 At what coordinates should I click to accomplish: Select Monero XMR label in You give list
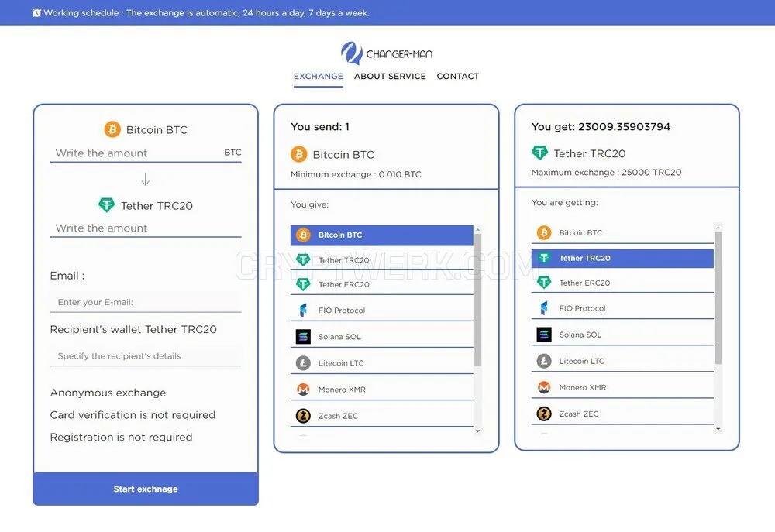pyautogui.click(x=342, y=390)
